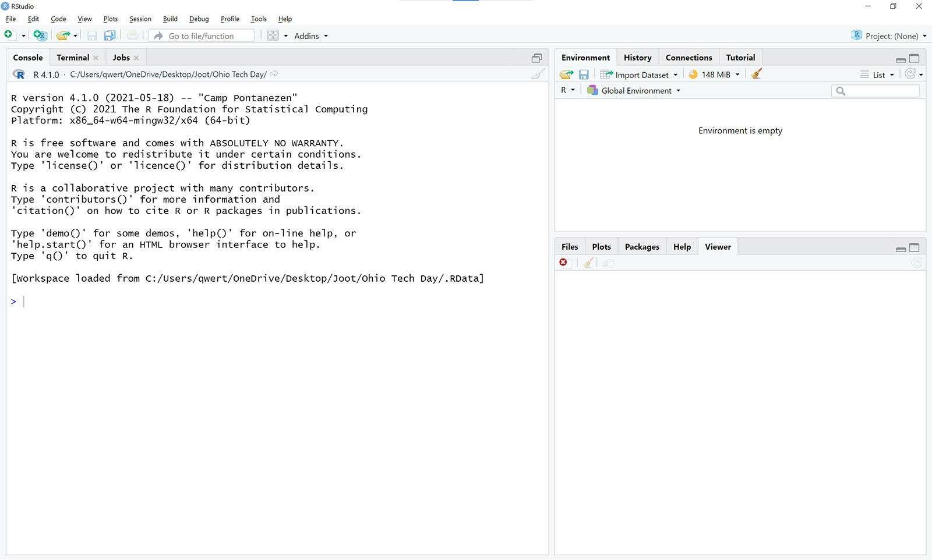Click the environment search box
The image size is (932, 560).
(875, 91)
